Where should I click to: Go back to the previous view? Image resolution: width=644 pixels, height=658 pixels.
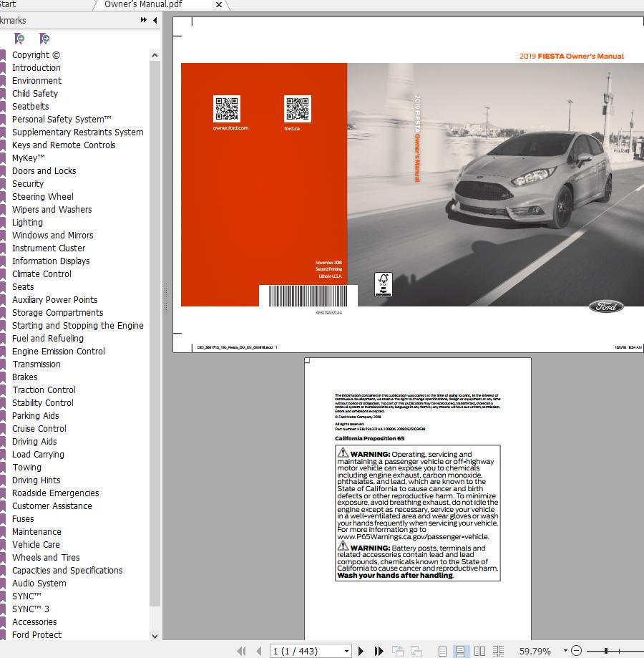coord(397,651)
